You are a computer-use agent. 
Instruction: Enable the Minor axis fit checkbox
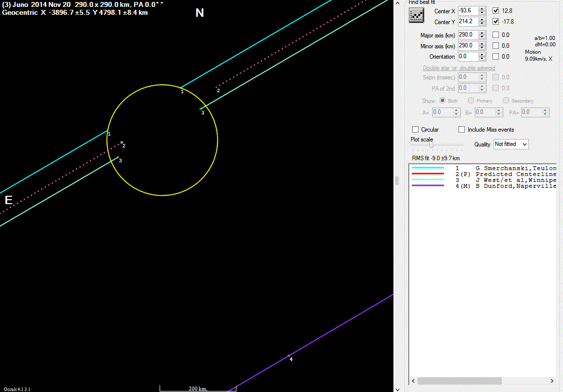[x=496, y=45]
